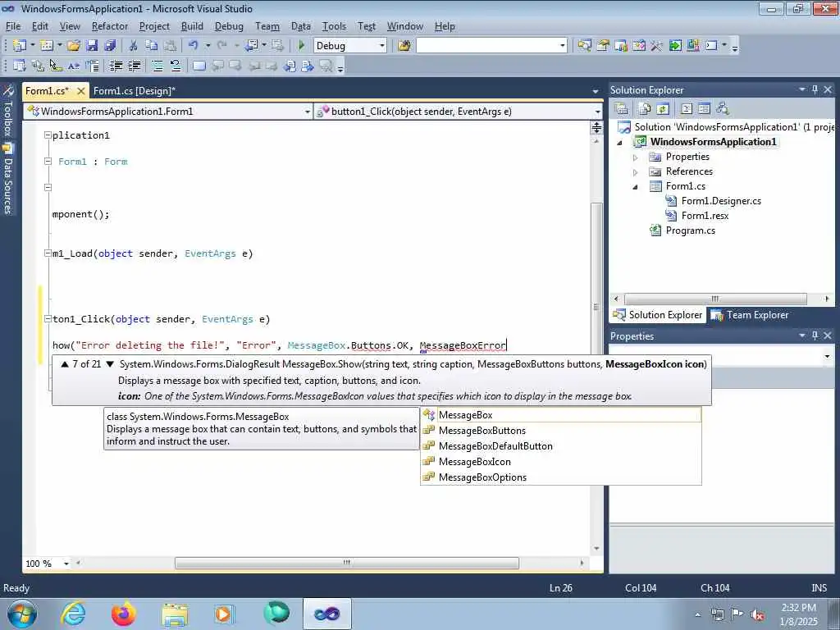840x630 pixels.
Task: Click the Display Parameter Info icon
Action: pos(38,66)
